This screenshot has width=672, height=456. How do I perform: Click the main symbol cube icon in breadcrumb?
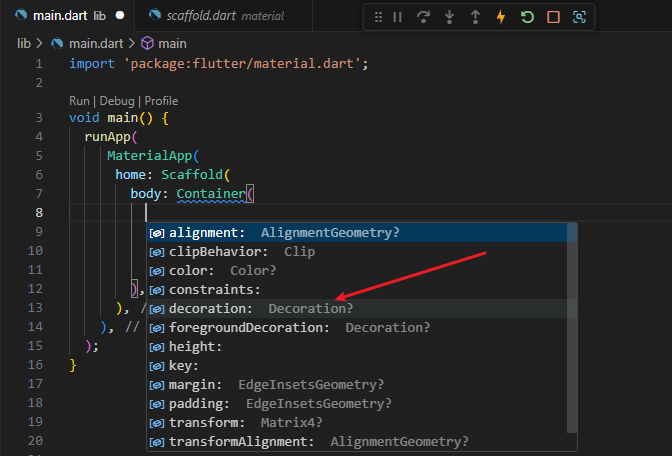[147, 43]
